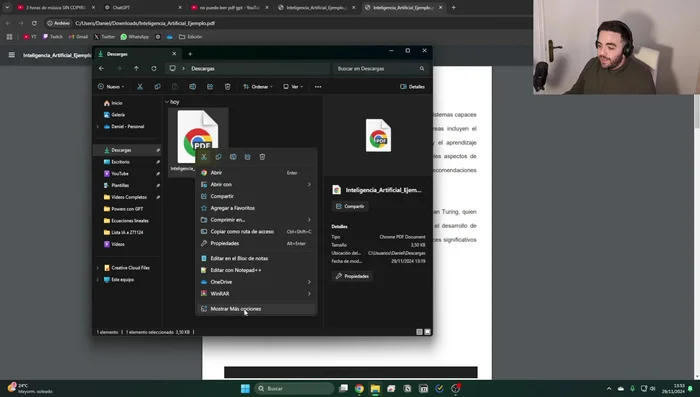
Task: Click the taskbar Buscar search box
Action: point(294,389)
